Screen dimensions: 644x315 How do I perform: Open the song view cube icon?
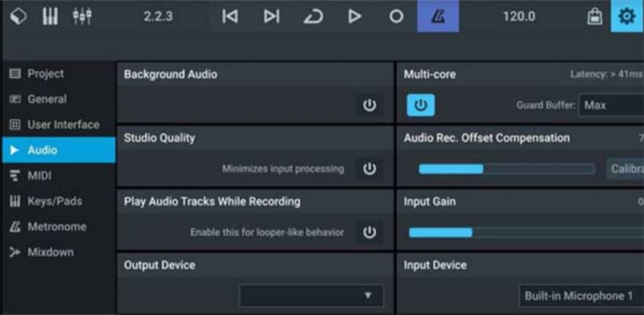pos(19,16)
